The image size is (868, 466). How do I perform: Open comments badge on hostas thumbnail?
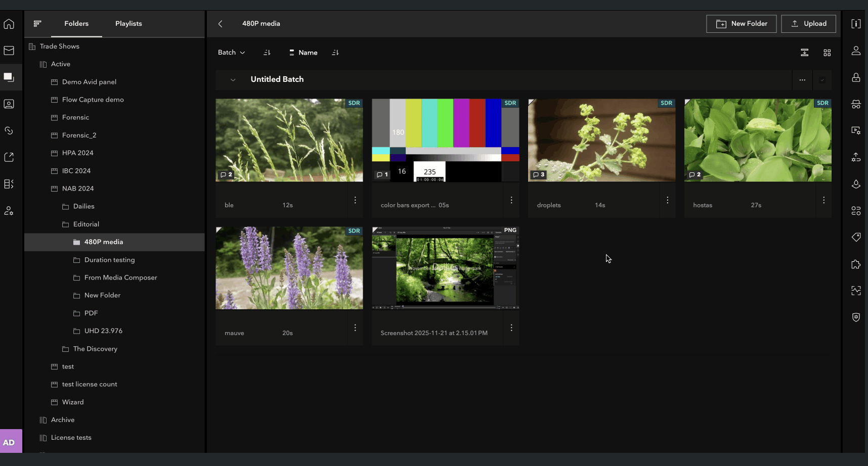point(695,175)
